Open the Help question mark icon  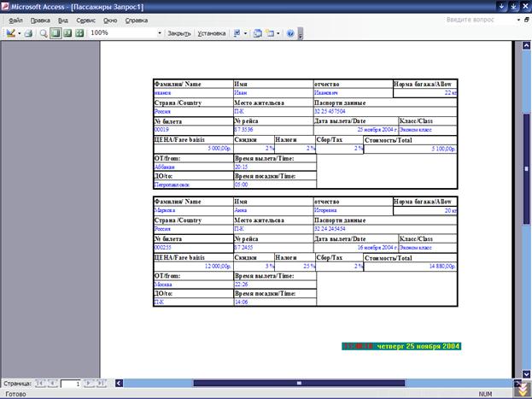tap(290, 33)
